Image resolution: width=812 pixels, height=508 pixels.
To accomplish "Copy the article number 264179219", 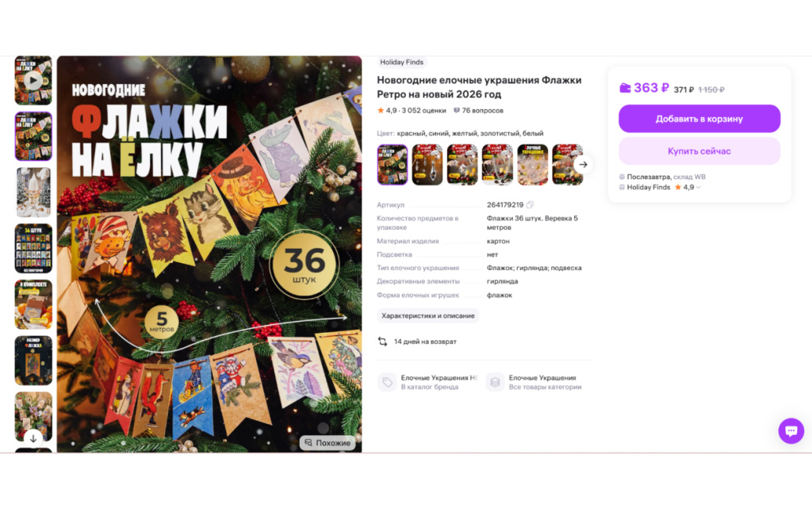I will point(530,204).
